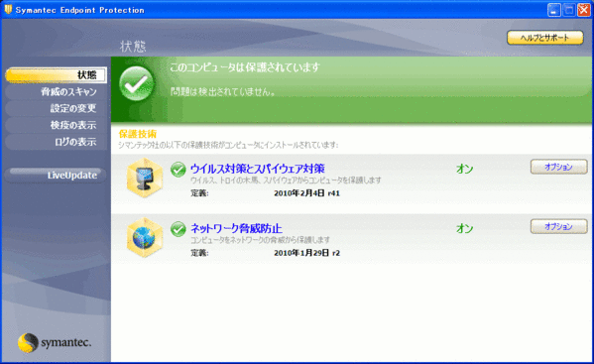Click green check beside ウイルス対策とスパイウェア対策
594x364 pixels.
(x=178, y=169)
